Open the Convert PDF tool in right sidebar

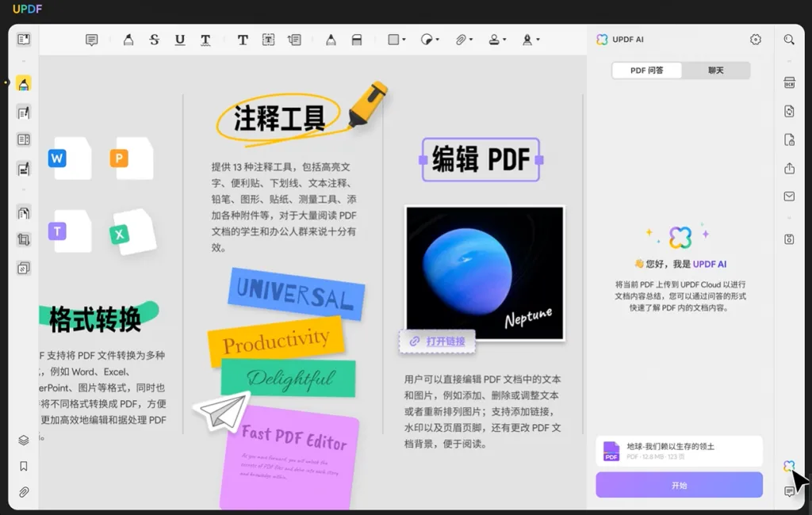coord(789,111)
